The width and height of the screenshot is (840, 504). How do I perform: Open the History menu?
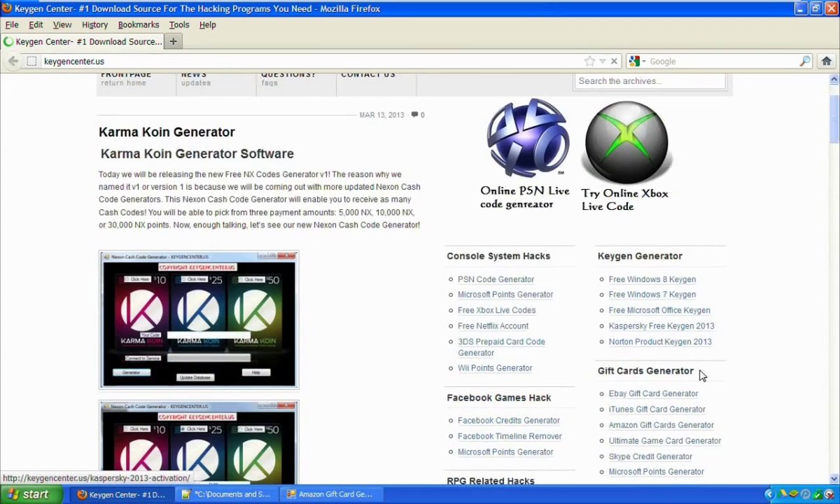click(94, 24)
